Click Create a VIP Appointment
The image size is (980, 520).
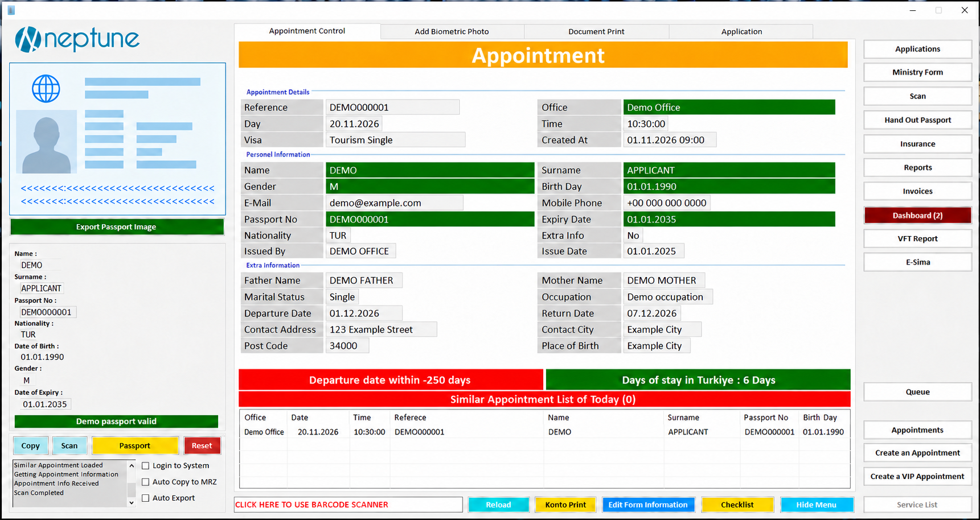[x=917, y=476]
